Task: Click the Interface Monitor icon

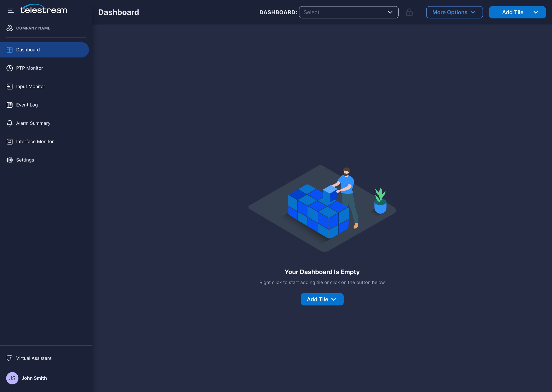Action: pyautogui.click(x=10, y=142)
